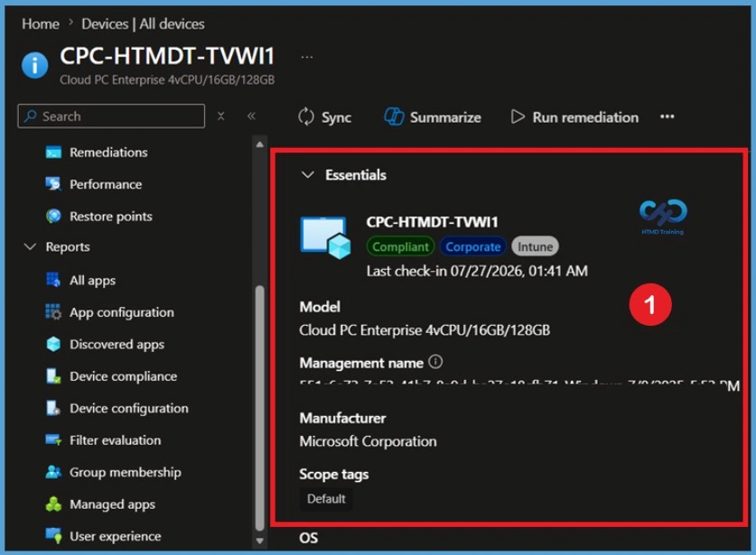Click the CPC-HTMDT-TVWI1 page title
The image size is (756, 555).
coord(167,56)
